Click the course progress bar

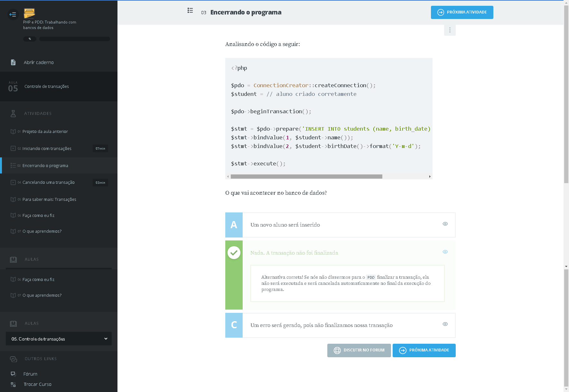(x=74, y=39)
